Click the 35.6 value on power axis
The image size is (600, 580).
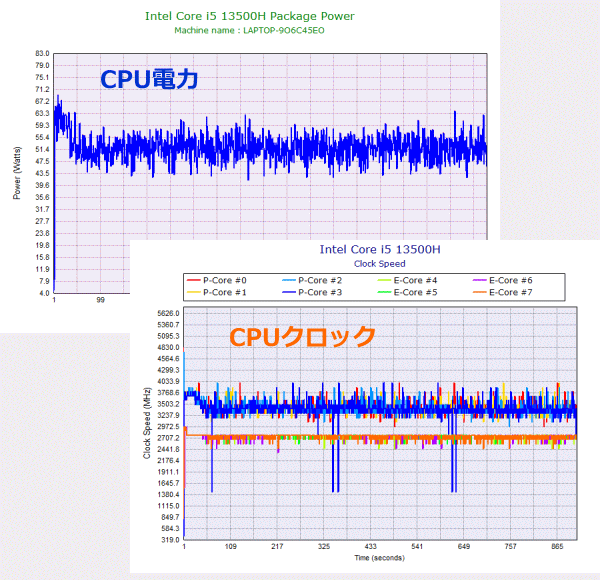point(42,197)
